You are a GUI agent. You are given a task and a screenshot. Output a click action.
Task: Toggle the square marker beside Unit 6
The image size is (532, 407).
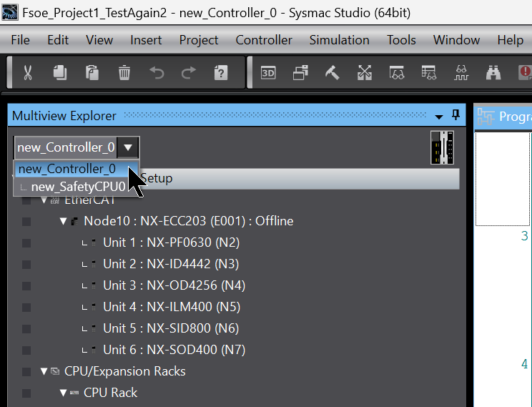pyautogui.click(x=26, y=350)
